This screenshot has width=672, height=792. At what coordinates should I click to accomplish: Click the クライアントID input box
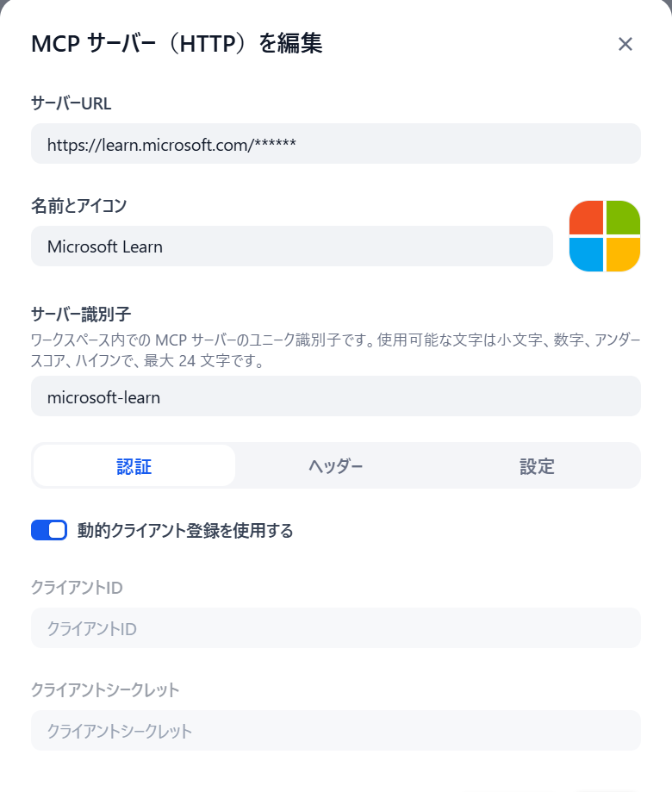(x=336, y=628)
